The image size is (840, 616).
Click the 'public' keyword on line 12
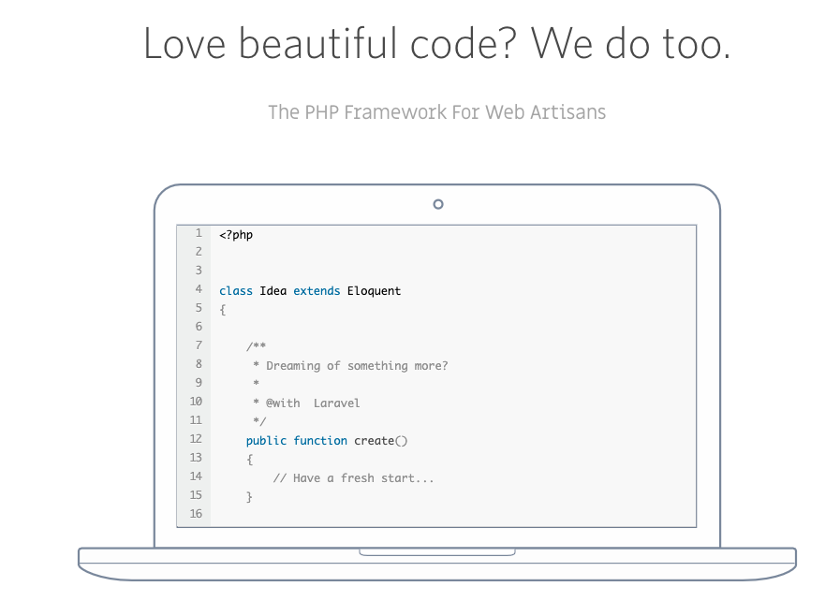(x=266, y=441)
